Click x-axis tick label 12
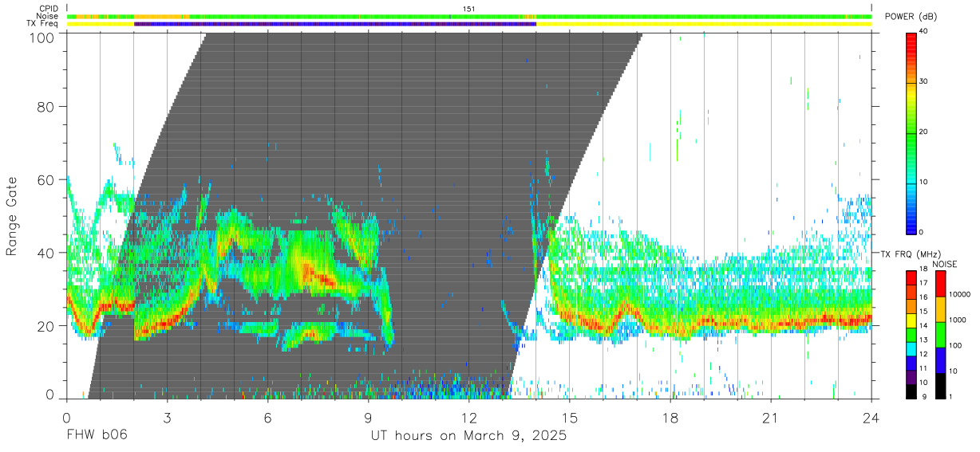 (x=468, y=417)
